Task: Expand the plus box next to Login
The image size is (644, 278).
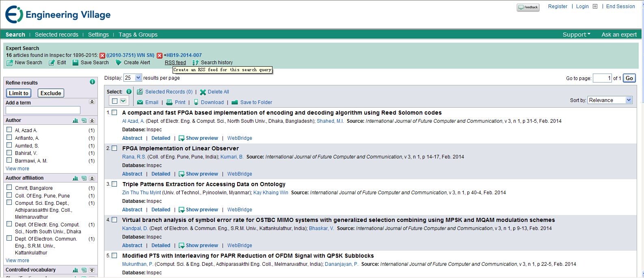Action: pyautogui.click(x=595, y=7)
